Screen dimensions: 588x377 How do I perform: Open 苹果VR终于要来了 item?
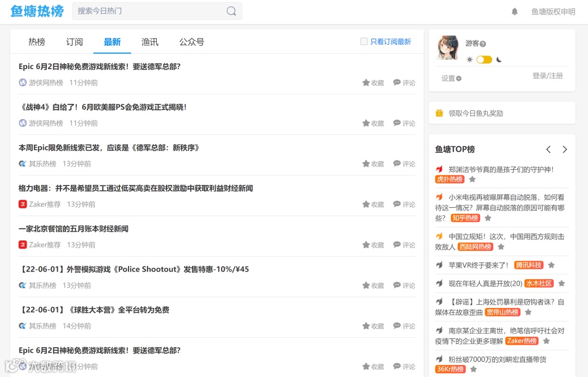point(479,265)
